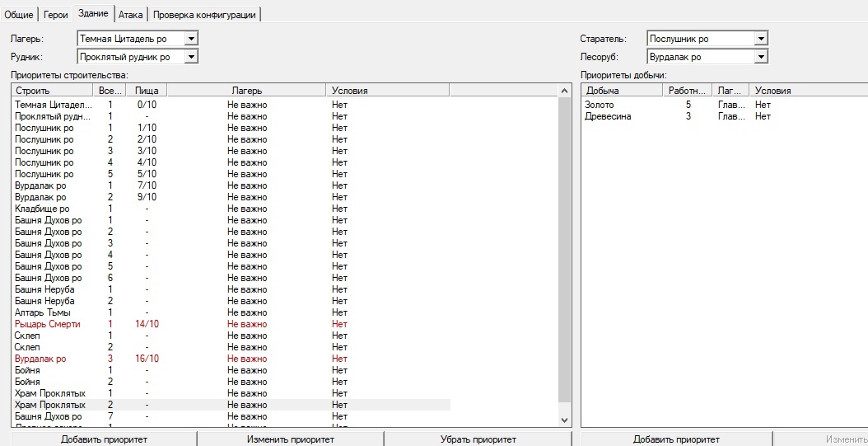Image resolution: width=868 pixels, height=446 pixels.
Task: Click the Лагерь column header
Action: point(246,91)
